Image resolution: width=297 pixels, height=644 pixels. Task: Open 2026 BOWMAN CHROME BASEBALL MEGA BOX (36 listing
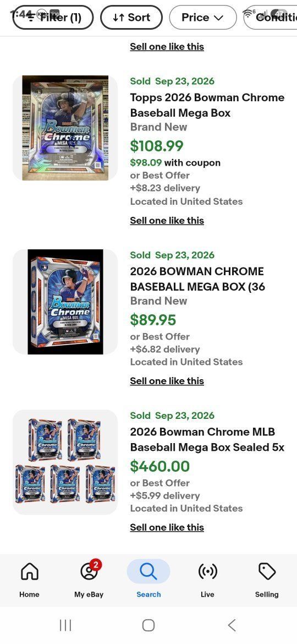click(x=197, y=279)
